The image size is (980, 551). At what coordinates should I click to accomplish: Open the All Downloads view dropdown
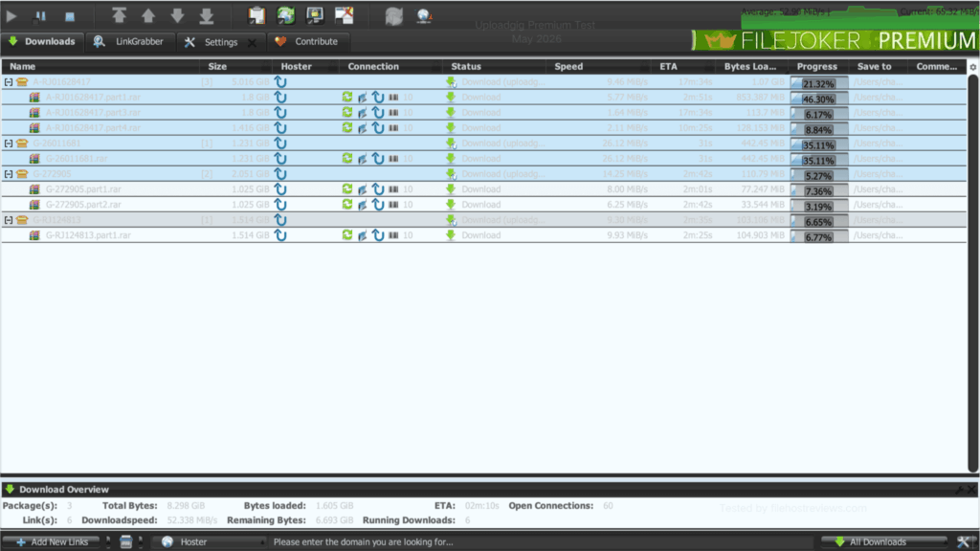885,541
